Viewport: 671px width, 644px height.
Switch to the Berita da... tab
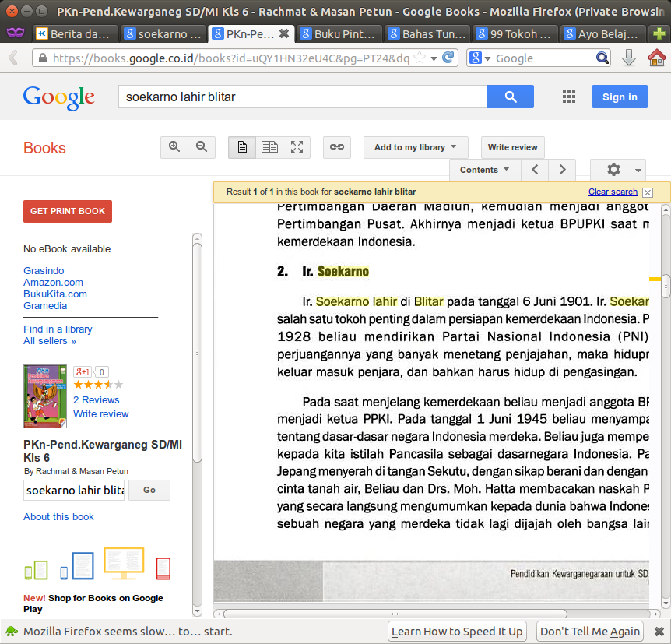pyautogui.click(x=76, y=33)
